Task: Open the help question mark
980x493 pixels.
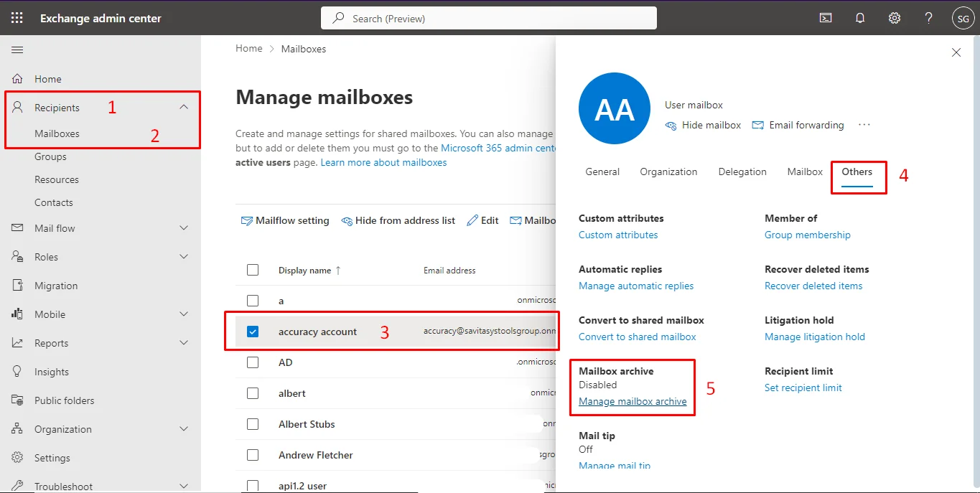Action: [929, 18]
